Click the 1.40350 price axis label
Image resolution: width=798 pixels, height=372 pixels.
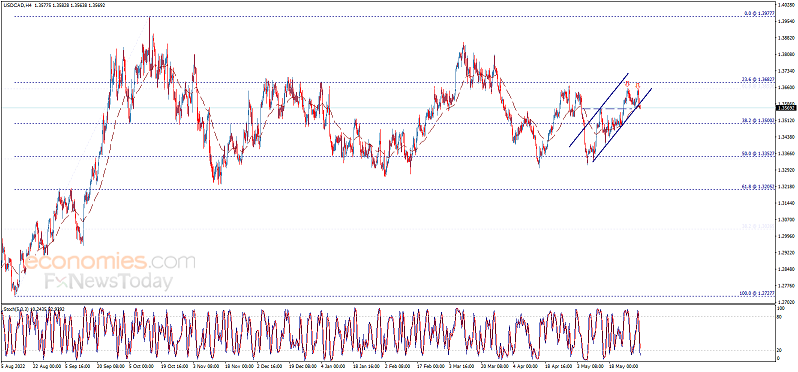785,4
